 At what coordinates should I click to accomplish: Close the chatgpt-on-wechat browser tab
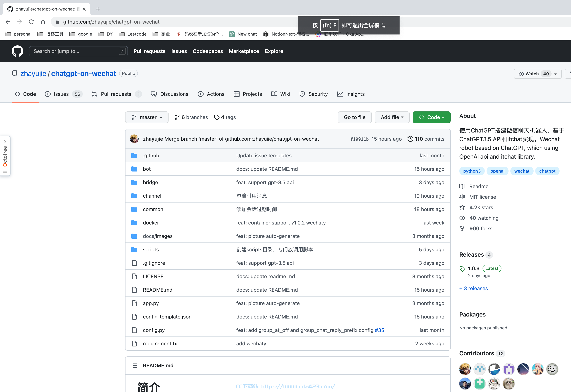[x=84, y=9]
